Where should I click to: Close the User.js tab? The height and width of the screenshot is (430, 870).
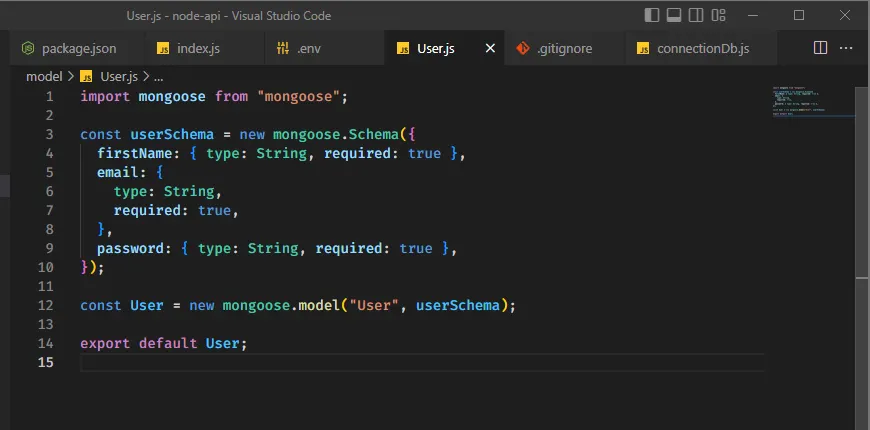[490, 48]
